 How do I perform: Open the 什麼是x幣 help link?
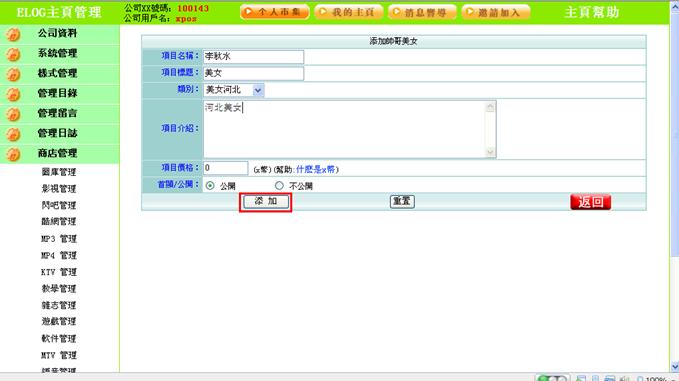(316, 169)
